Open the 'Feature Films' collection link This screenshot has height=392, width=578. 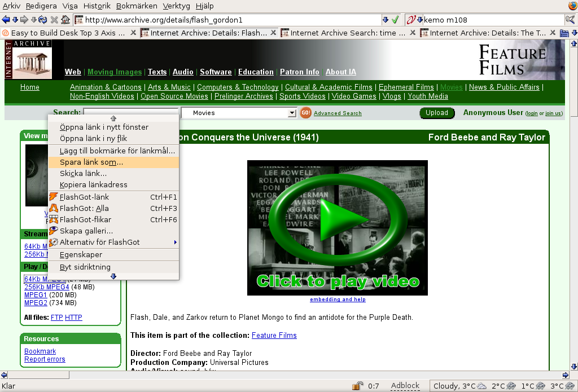[274, 335]
